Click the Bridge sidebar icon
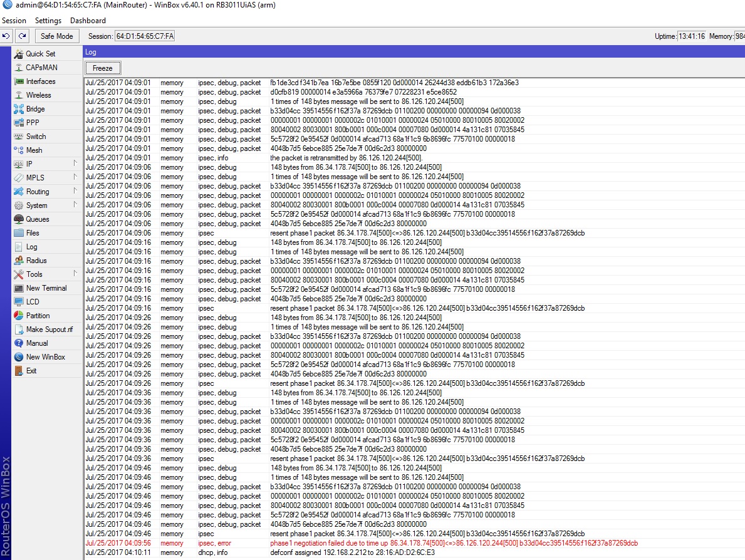 click(19, 109)
